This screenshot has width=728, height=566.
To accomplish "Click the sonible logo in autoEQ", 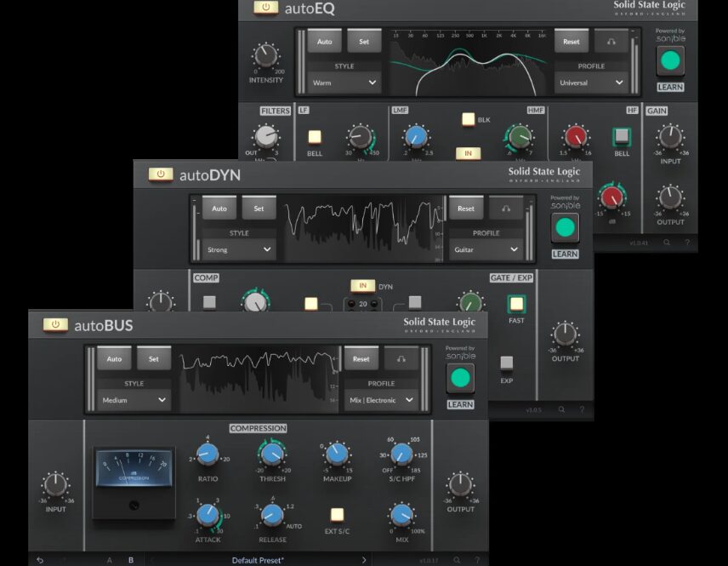I will tap(669, 37).
